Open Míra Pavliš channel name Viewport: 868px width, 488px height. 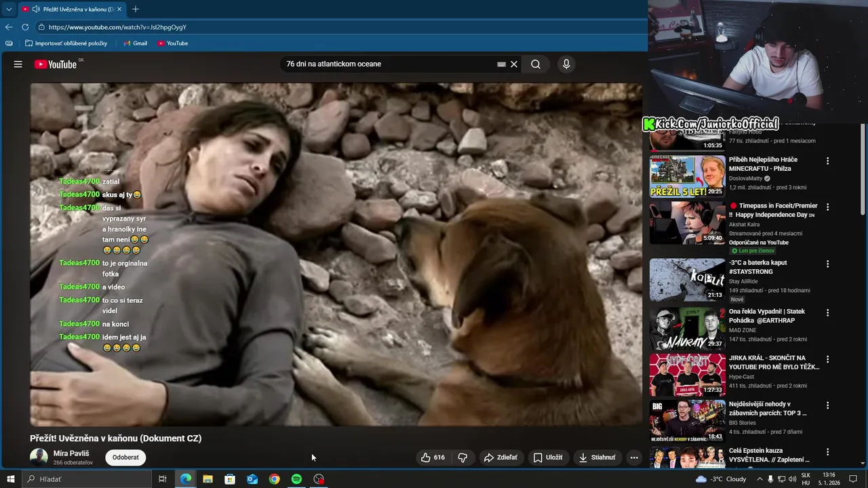(71, 453)
